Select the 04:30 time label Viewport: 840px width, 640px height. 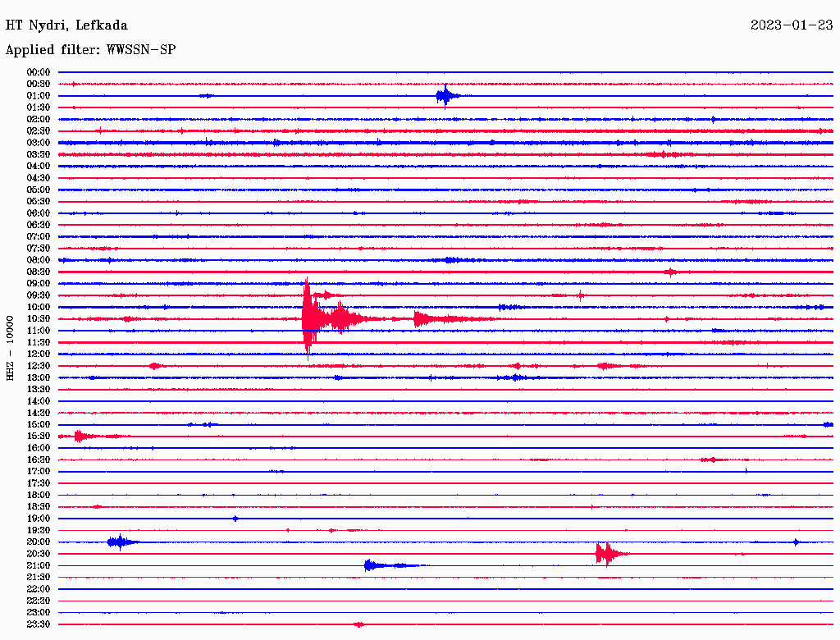tap(39, 178)
